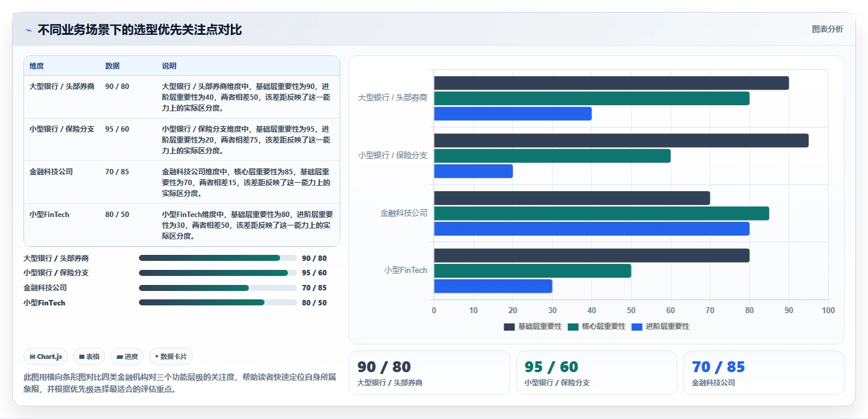
Task: Select the 进度 tag chip
Action: point(127,356)
